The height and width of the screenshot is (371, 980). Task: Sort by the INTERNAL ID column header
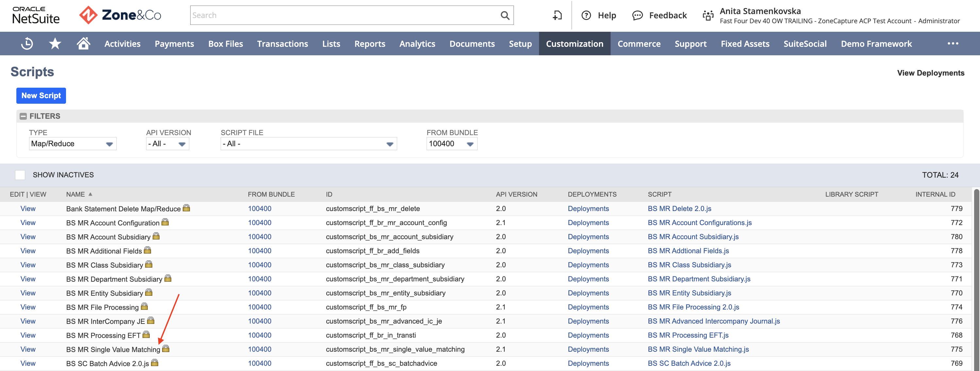pos(935,194)
